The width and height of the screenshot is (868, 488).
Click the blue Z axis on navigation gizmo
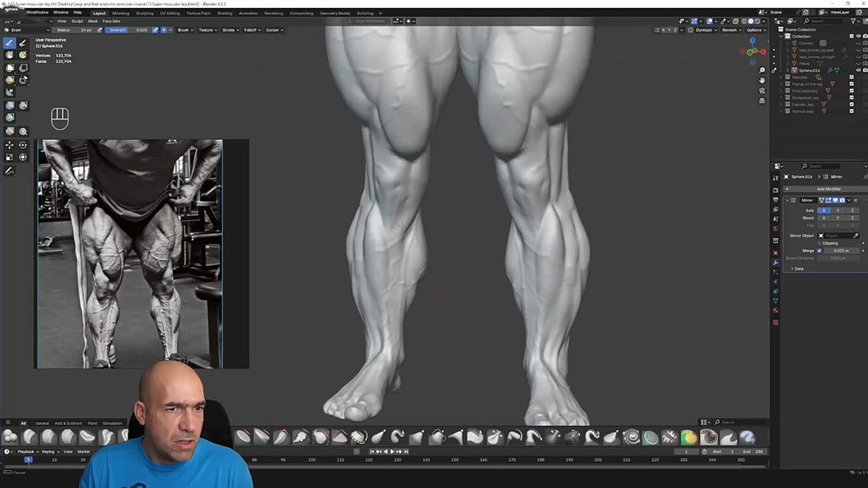click(x=753, y=41)
